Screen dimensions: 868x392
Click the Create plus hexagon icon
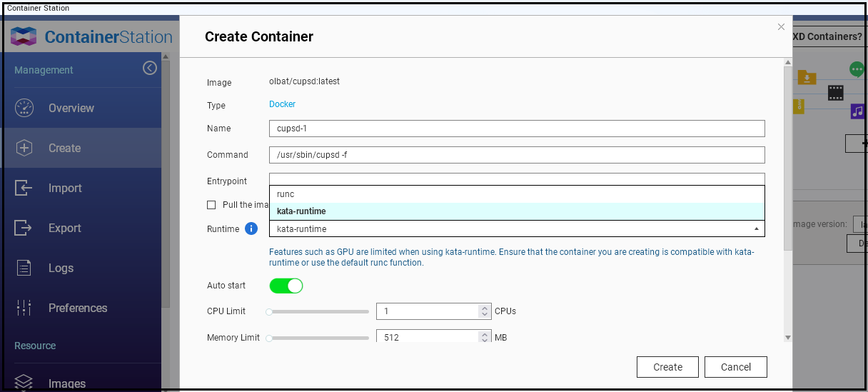(x=24, y=148)
